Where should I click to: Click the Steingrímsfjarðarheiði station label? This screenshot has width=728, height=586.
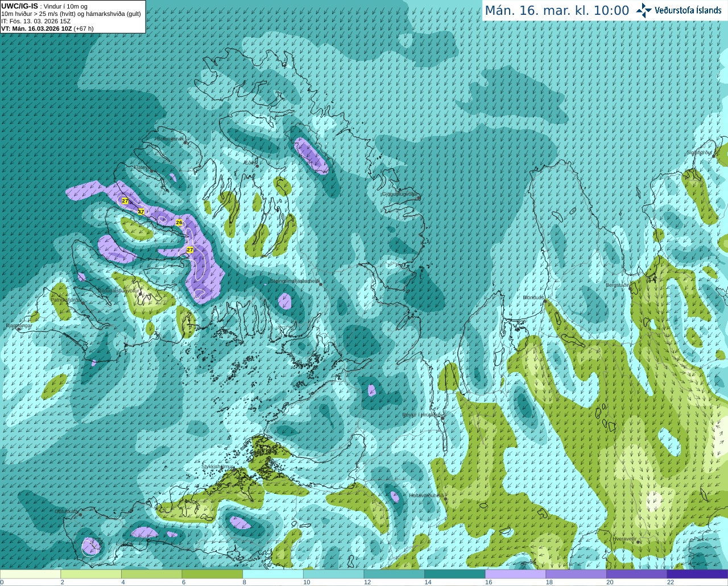pyautogui.click(x=294, y=281)
